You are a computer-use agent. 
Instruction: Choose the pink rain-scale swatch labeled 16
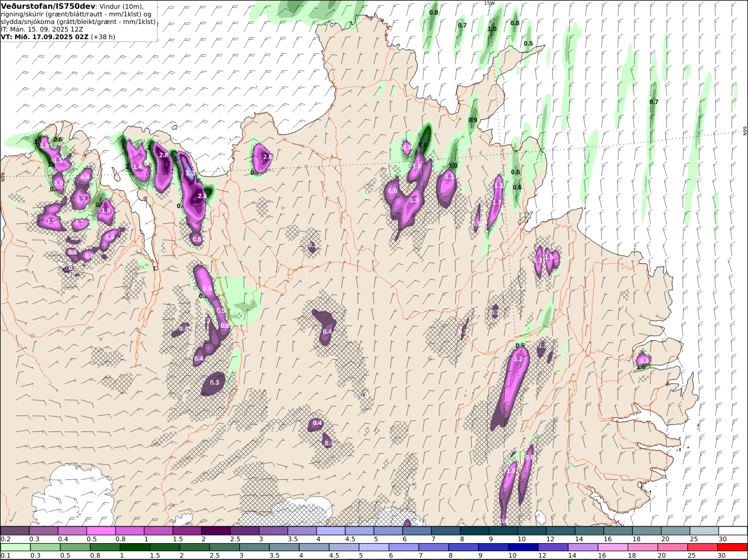coord(612,547)
